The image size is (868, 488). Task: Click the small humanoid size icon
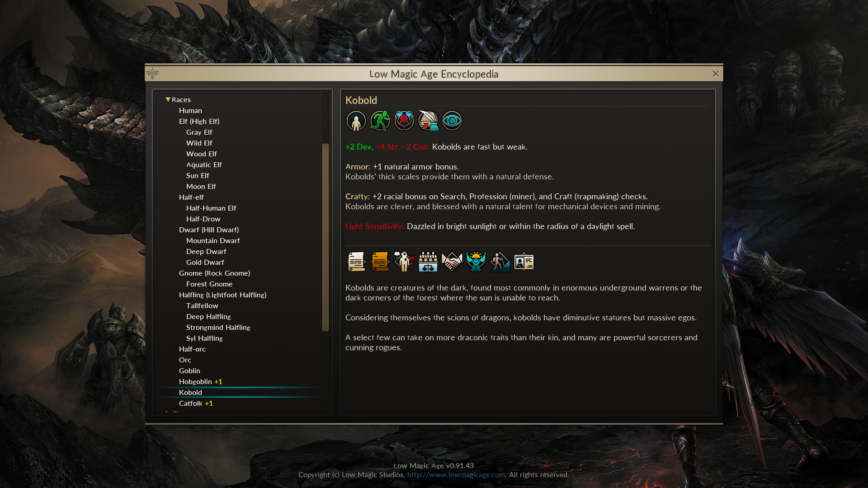click(x=356, y=121)
